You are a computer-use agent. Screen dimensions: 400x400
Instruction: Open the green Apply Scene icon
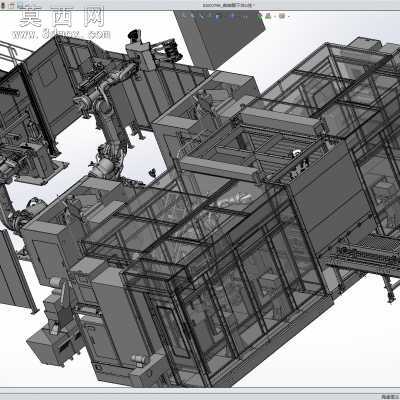268,16
